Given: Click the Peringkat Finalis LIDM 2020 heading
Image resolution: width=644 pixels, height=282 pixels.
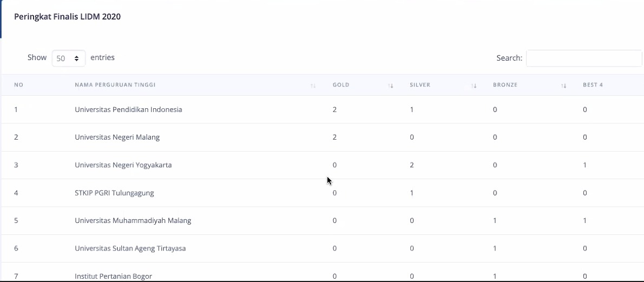Looking at the screenshot, I should pyautogui.click(x=67, y=17).
